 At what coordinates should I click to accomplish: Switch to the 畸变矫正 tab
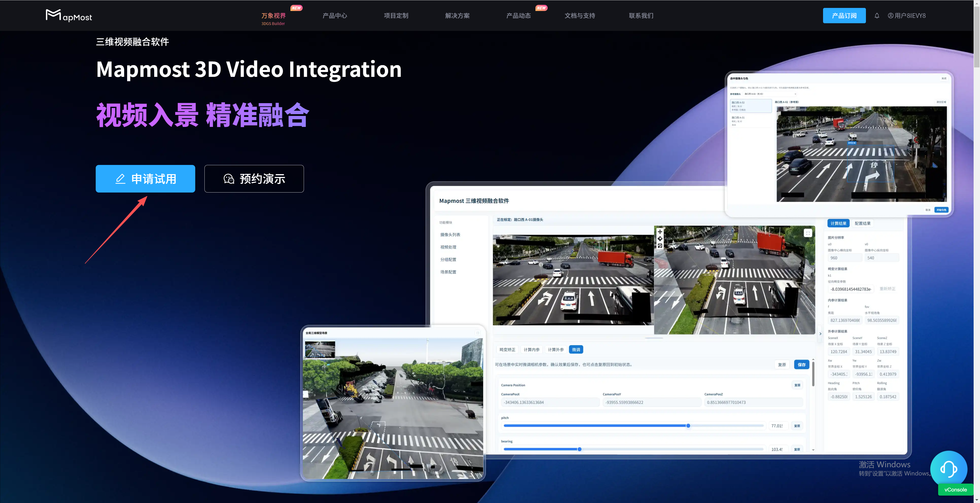(x=507, y=350)
